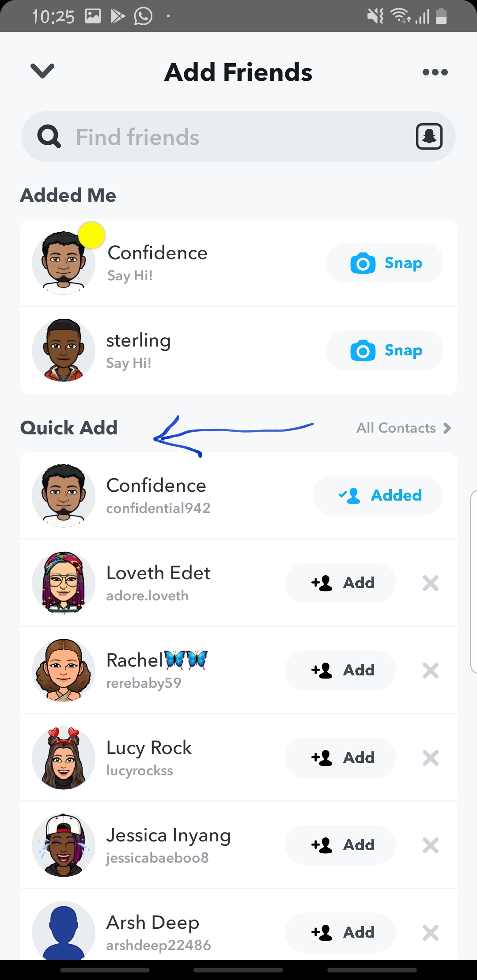Send a Snap to Confidence
Screen dimensions: 477x980
[x=384, y=263]
